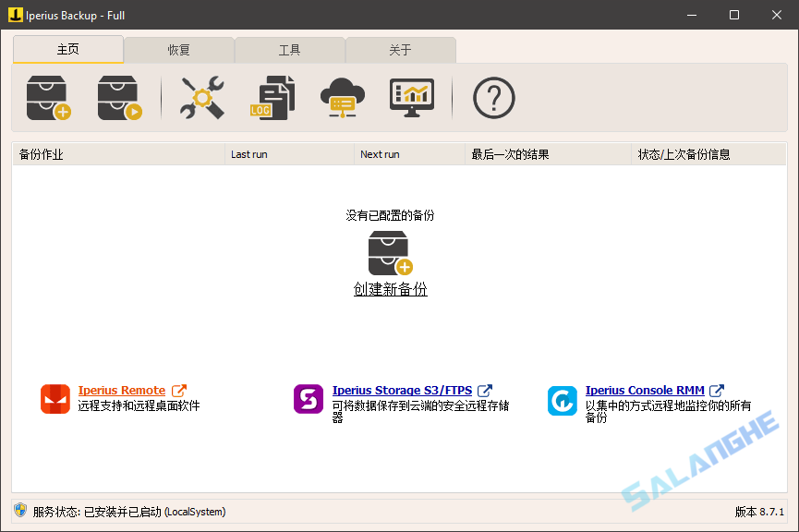Click the Iperius Console RMM hyperlink
Screen dimensions: 799x532
click(646, 390)
